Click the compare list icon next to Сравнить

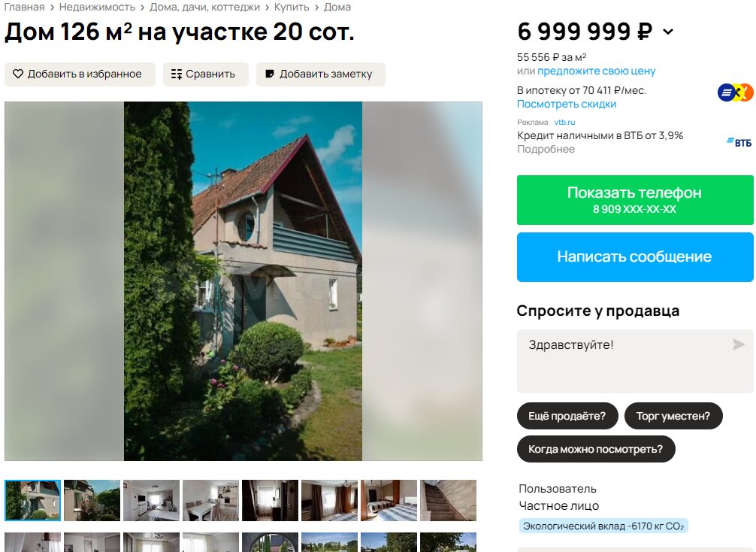(x=177, y=74)
